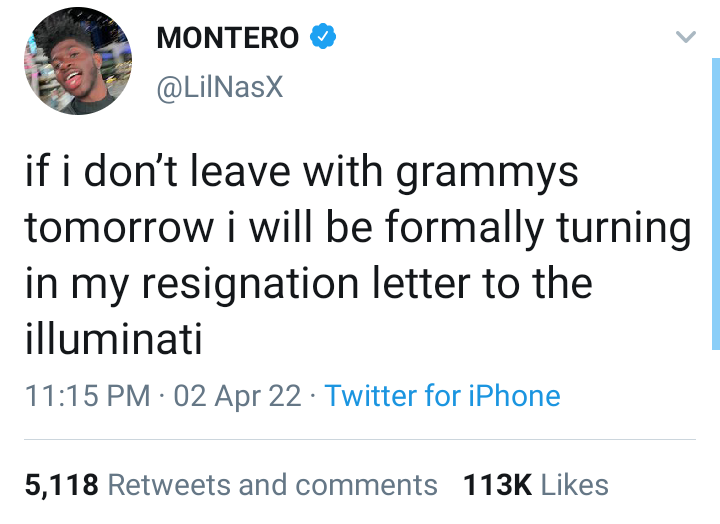Open the Likes label

coord(575,485)
